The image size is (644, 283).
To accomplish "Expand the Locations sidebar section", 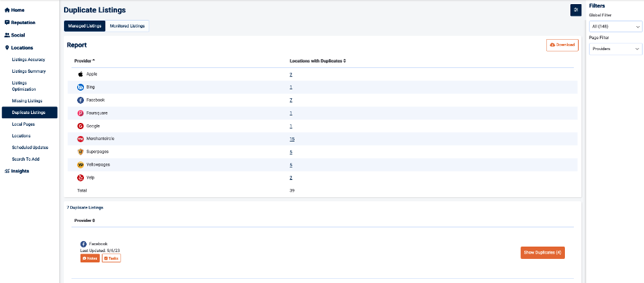I will tap(22, 47).
